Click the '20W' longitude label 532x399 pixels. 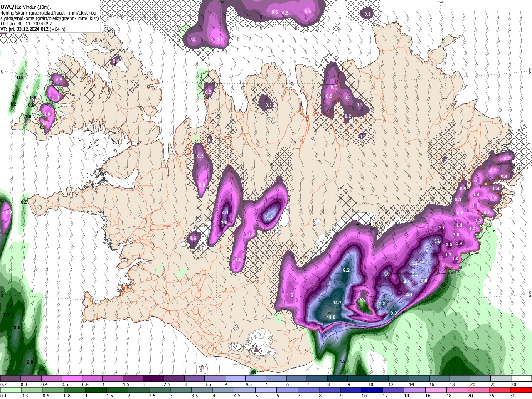click(x=221, y=2)
